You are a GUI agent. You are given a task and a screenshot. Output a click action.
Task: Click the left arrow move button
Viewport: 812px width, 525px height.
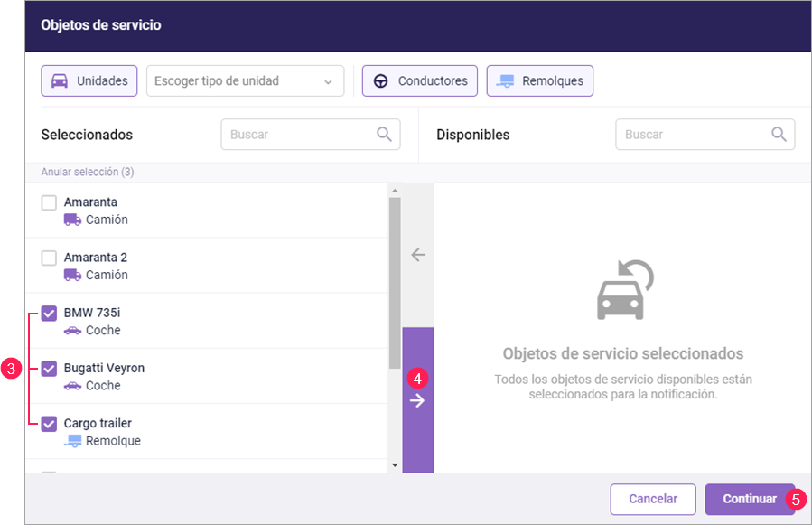[x=417, y=255]
